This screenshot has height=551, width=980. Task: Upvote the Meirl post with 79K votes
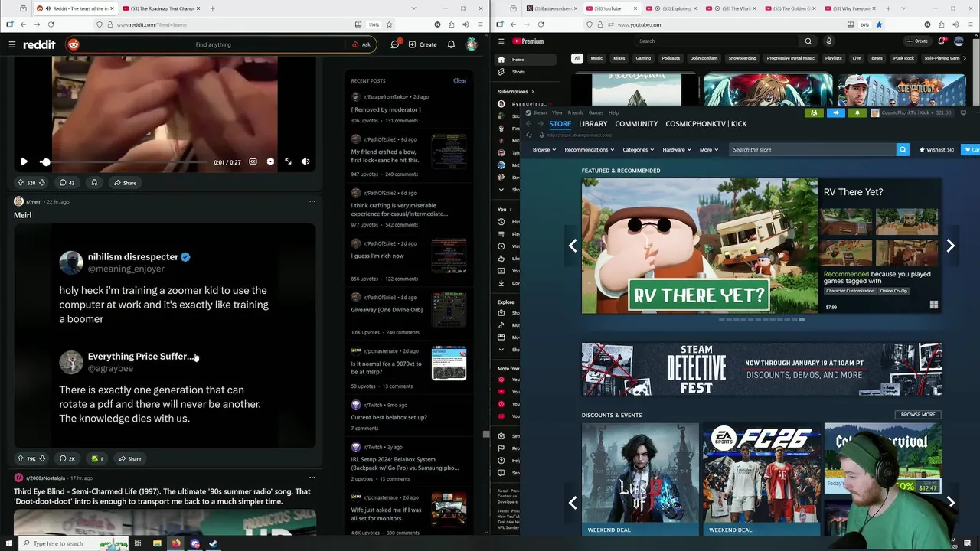pyautogui.click(x=20, y=458)
